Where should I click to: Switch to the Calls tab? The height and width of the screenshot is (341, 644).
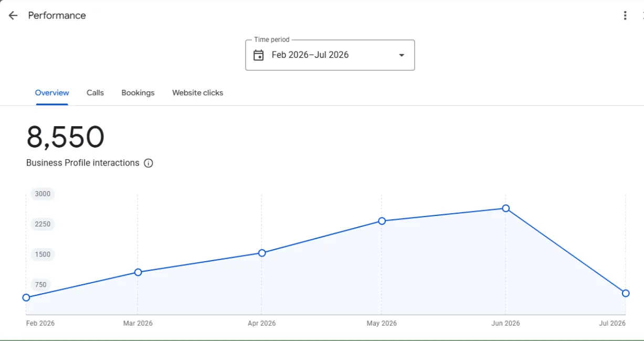(x=95, y=93)
